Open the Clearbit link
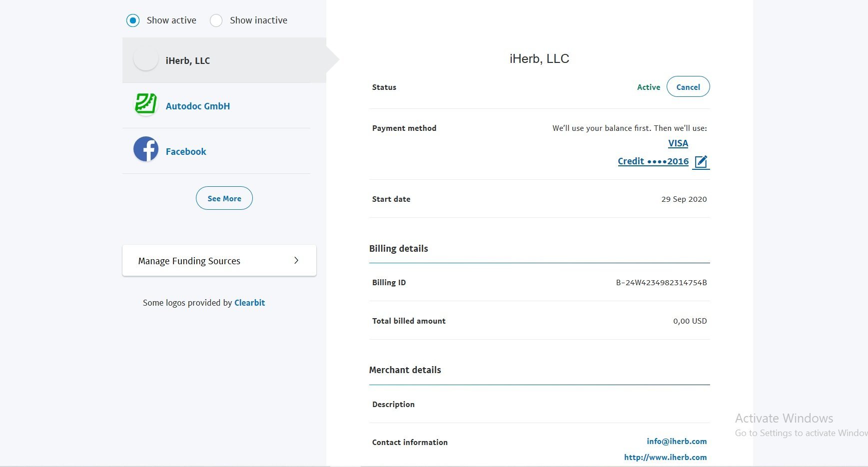 point(249,303)
